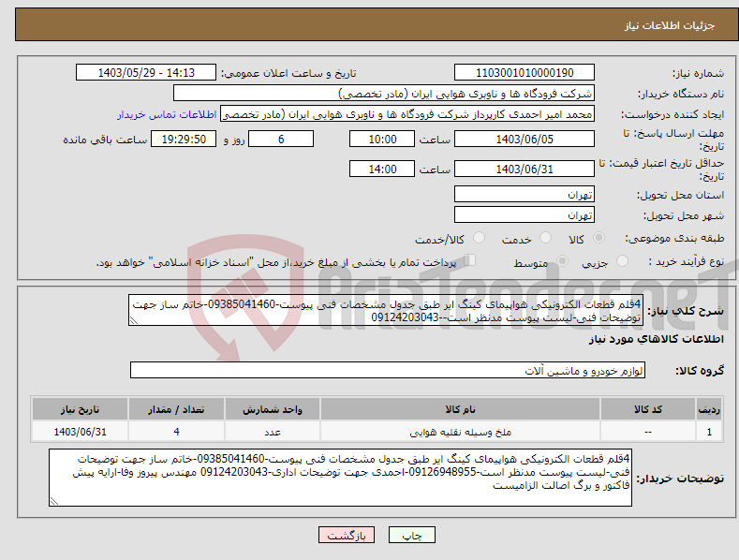Image resolution: width=739 pixels, height=560 pixels.
Task: Click the شهر محل تحویل field تهران
Action: [525, 215]
